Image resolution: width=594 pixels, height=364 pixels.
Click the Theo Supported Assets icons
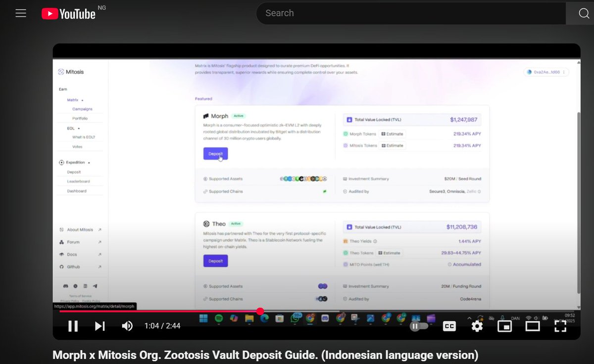point(323,286)
